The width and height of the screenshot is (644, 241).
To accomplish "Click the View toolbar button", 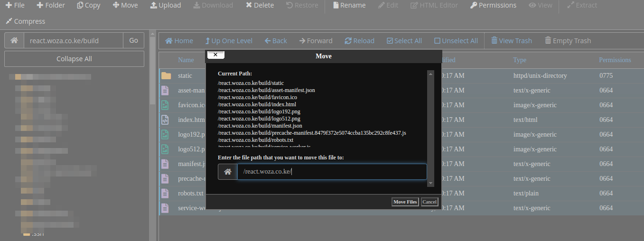I will click(541, 5).
